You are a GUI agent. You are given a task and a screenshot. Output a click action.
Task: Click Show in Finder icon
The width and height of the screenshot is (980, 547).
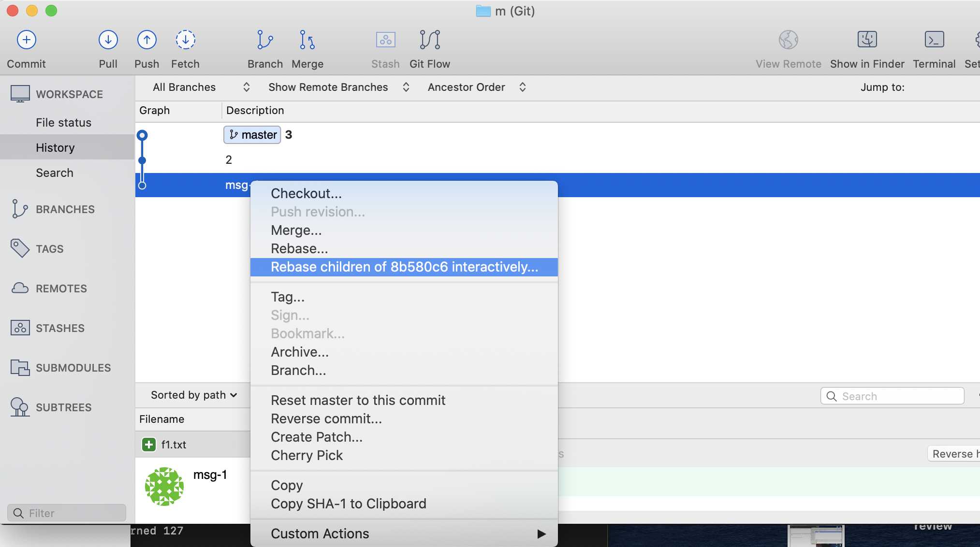(x=867, y=40)
